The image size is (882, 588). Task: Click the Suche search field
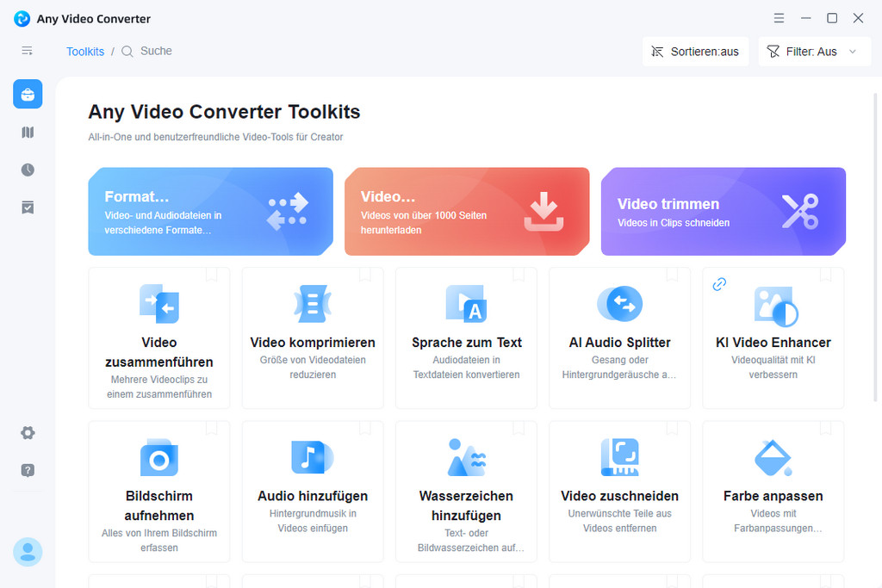pyautogui.click(x=147, y=51)
